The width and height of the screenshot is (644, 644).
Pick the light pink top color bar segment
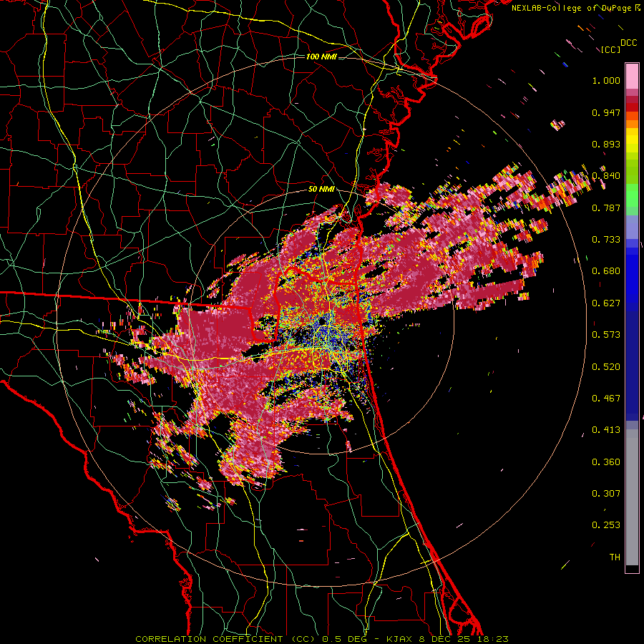[632, 77]
